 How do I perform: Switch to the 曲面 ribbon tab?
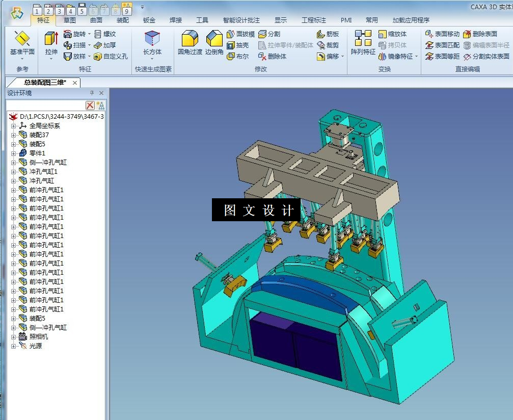96,20
